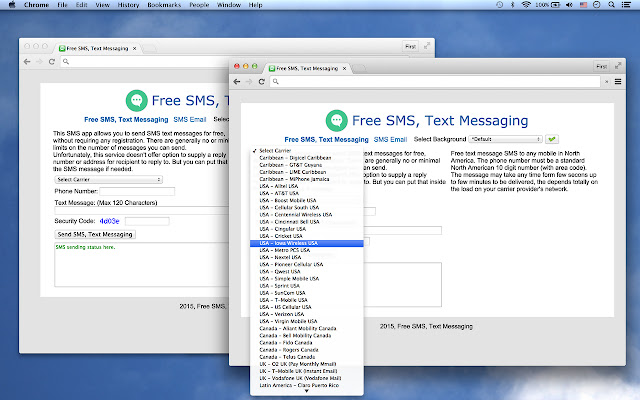Click the 'SMS Email' link in the front window

point(390,140)
